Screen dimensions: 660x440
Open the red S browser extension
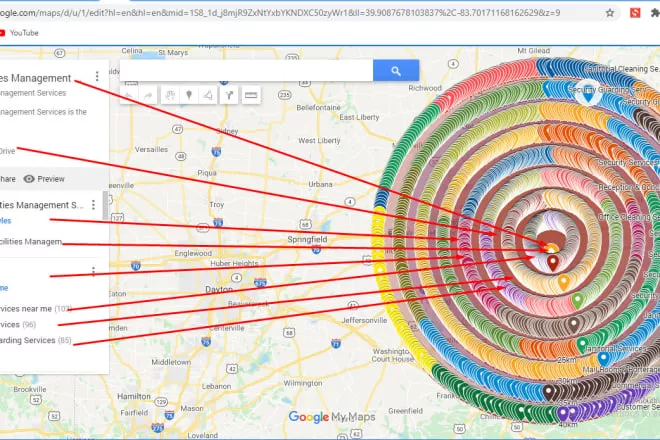coord(635,13)
